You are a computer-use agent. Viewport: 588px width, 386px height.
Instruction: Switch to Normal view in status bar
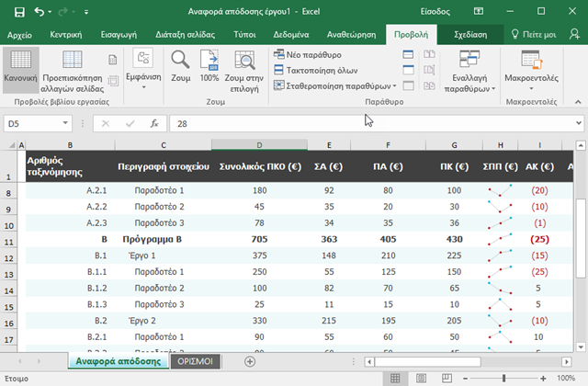click(395, 378)
